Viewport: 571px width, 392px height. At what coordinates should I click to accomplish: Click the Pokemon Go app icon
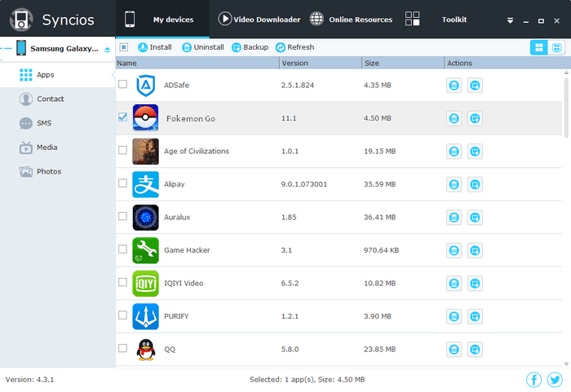[146, 117]
